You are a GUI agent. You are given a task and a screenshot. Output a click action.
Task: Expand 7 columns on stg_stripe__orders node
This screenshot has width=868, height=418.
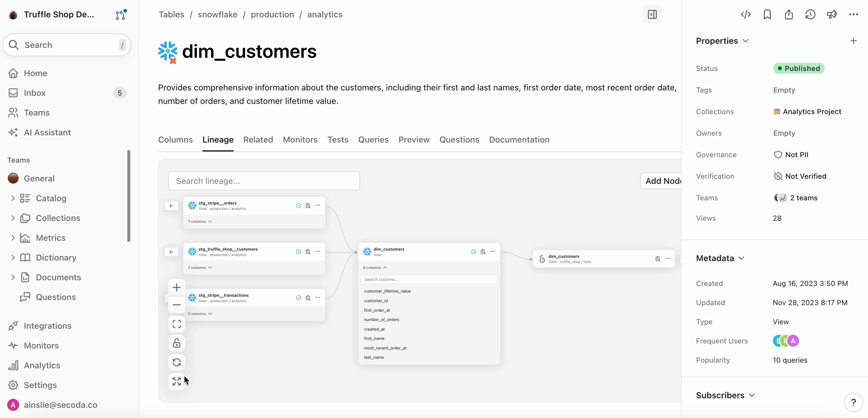pyautogui.click(x=200, y=222)
